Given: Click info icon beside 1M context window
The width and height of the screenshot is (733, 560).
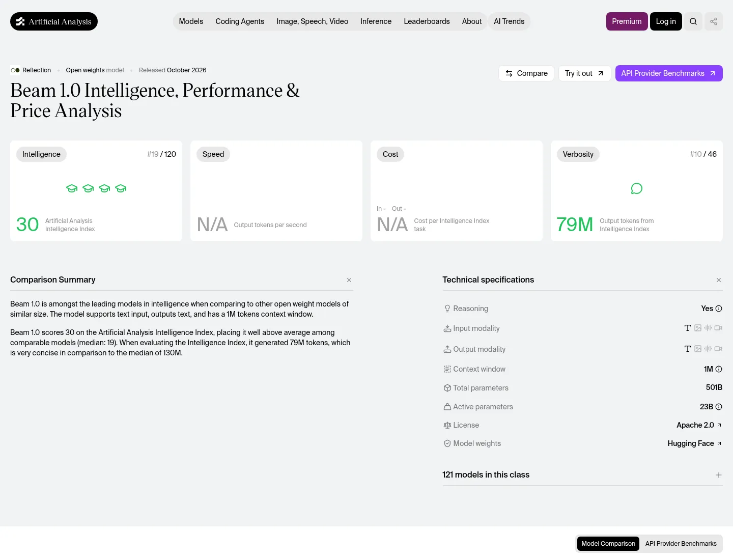Looking at the screenshot, I should click(719, 369).
